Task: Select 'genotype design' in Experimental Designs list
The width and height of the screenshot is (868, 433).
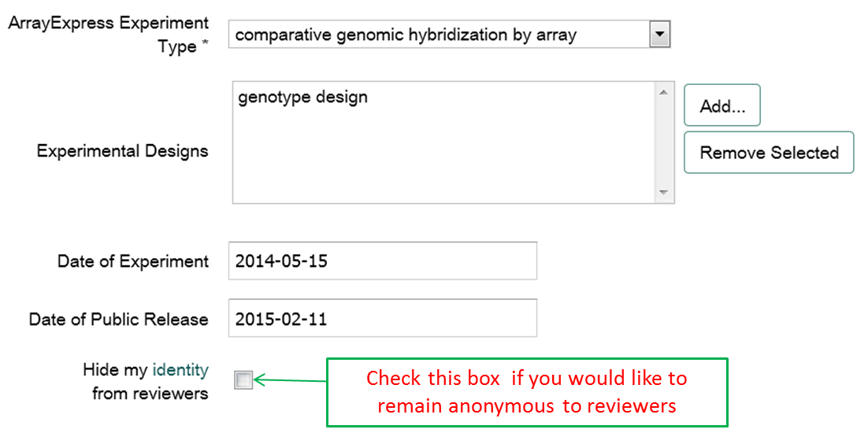Action: click(x=302, y=98)
